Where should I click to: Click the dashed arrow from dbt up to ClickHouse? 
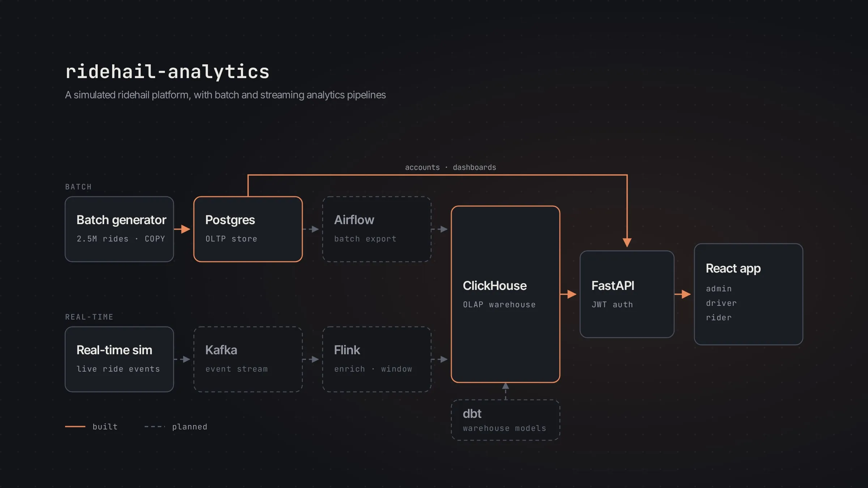(x=506, y=391)
